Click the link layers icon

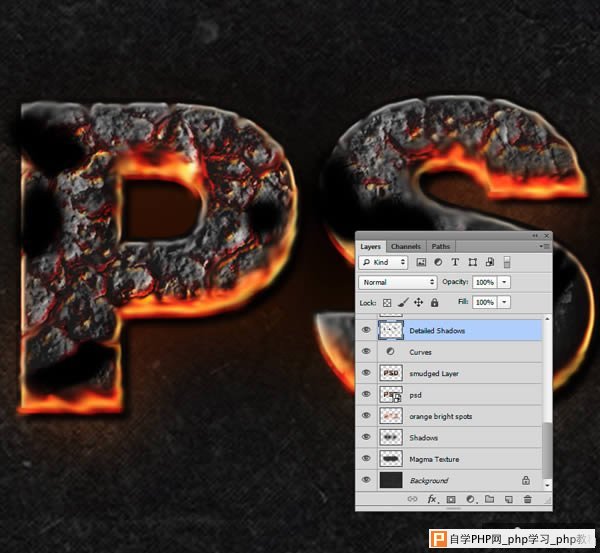(x=412, y=499)
